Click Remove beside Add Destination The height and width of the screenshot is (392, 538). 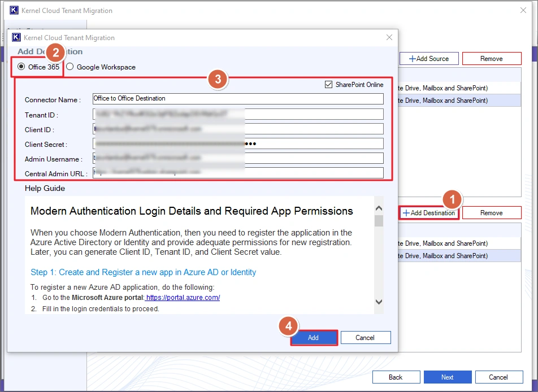pyautogui.click(x=491, y=213)
